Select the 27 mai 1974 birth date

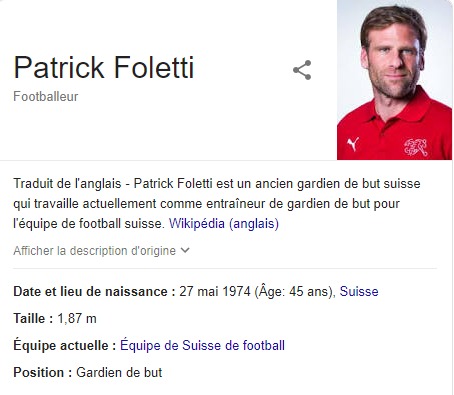(x=215, y=292)
